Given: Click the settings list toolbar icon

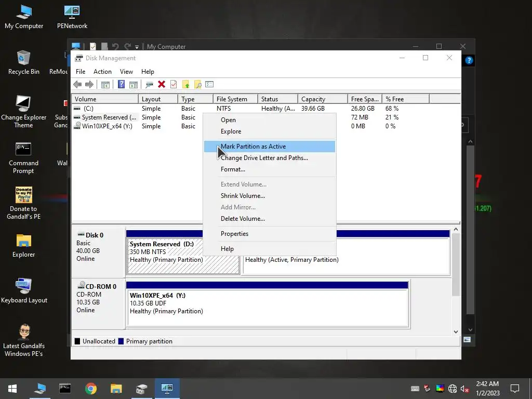Looking at the screenshot, I should pos(209,84).
